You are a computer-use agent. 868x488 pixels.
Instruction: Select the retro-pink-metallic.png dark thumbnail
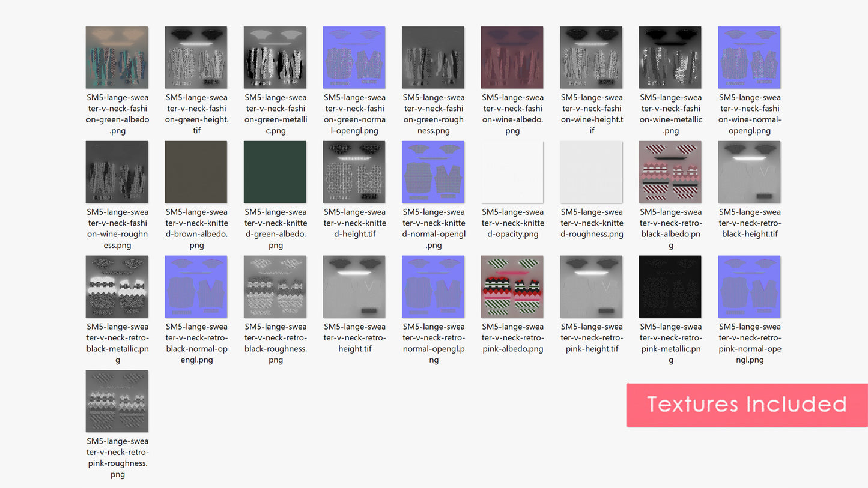670,287
